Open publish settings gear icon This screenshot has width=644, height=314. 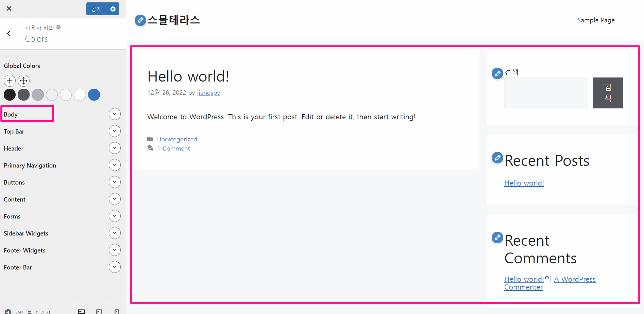tap(113, 9)
